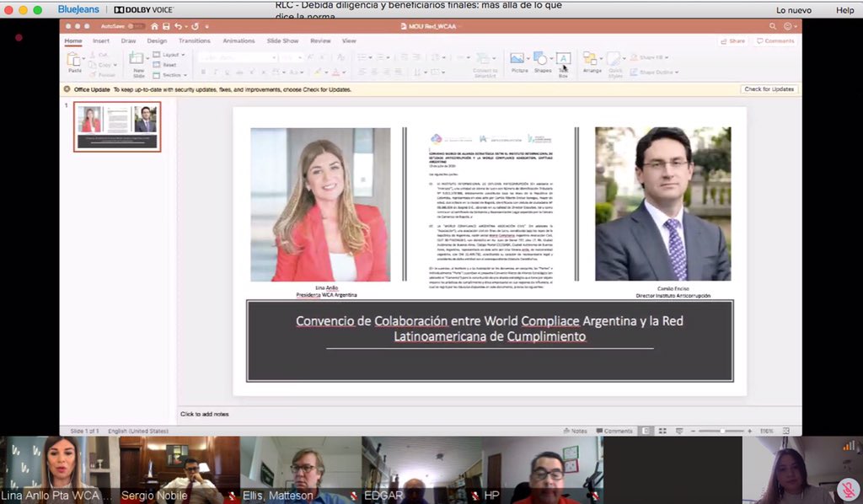This screenshot has width=863, height=504.
Task: Open the Animations ribbon tab
Action: click(239, 40)
